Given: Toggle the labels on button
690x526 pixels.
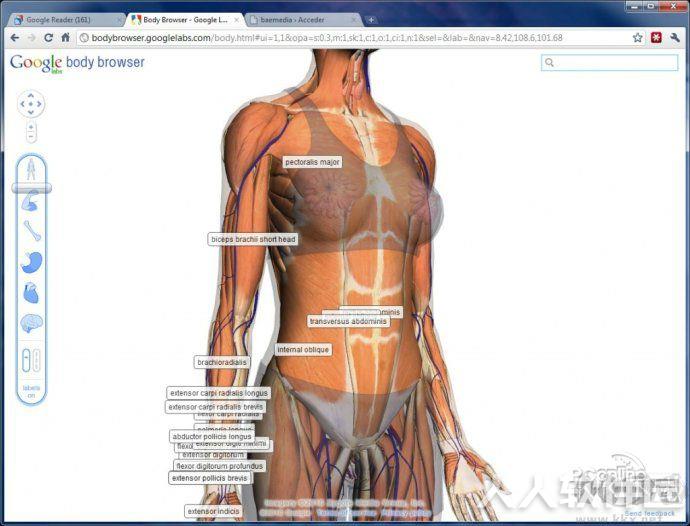Looking at the screenshot, I should [31, 391].
